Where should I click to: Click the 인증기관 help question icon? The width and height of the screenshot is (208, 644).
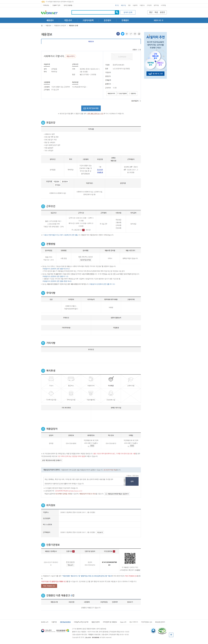(73, 551)
